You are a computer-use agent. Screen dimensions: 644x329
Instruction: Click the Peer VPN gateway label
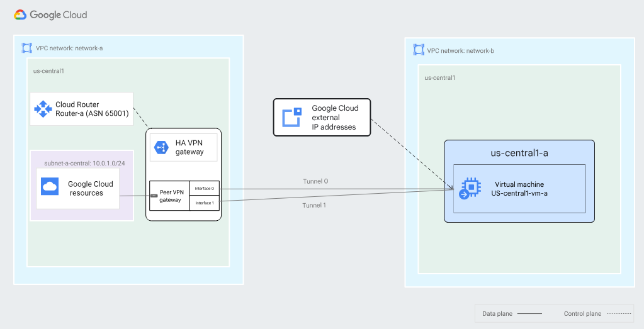pos(171,196)
